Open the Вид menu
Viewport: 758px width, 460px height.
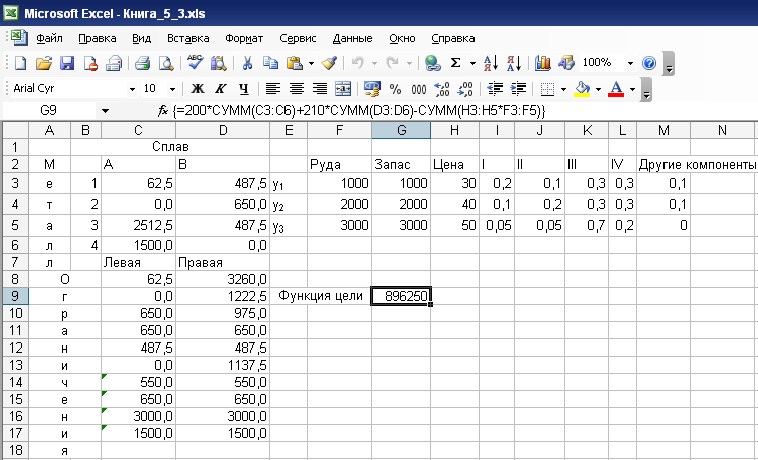[x=141, y=38]
